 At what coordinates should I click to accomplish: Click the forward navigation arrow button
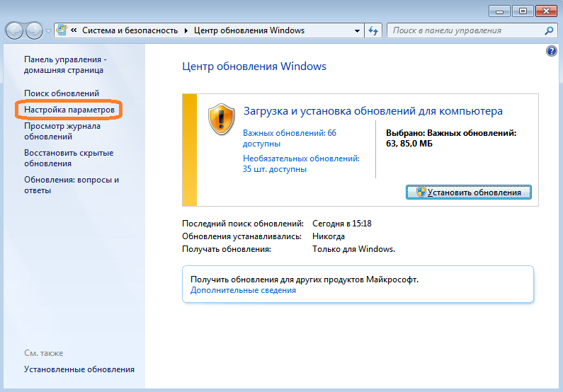tap(33, 30)
